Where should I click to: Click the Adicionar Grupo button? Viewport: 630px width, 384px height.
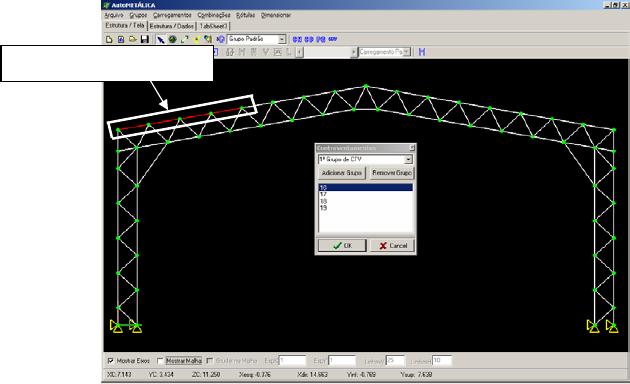pyautogui.click(x=342, y=173)
